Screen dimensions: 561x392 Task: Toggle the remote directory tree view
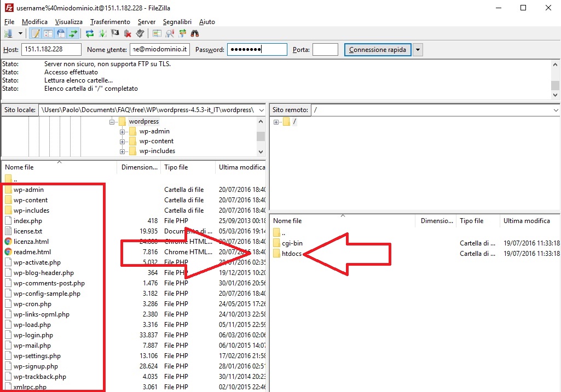coord(61,33)
